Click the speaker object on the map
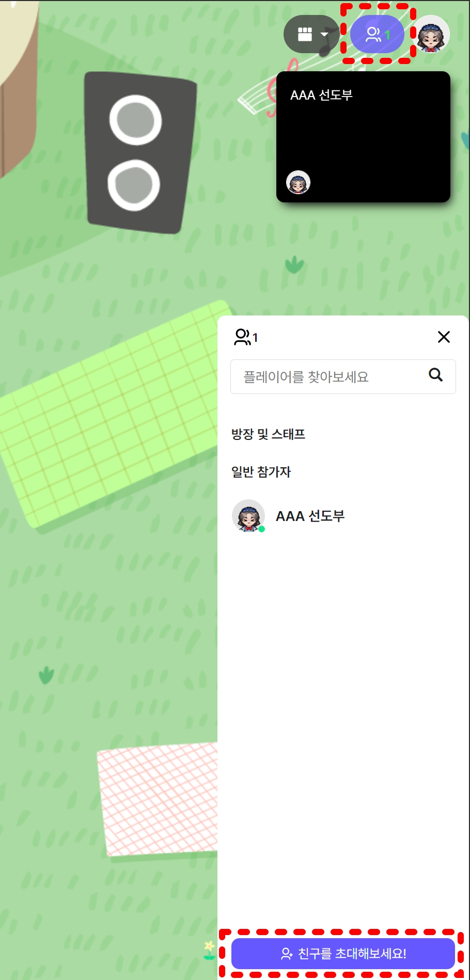 [x=139, y=152]
